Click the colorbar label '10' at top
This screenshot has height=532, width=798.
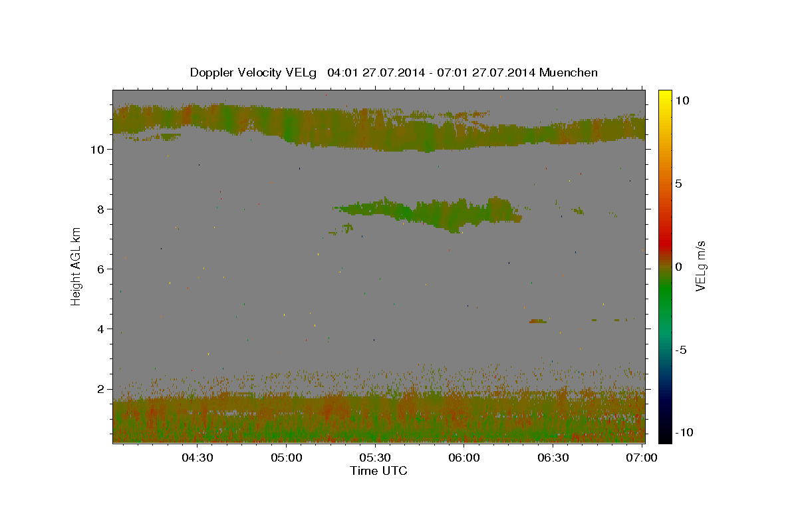(683, 100)
